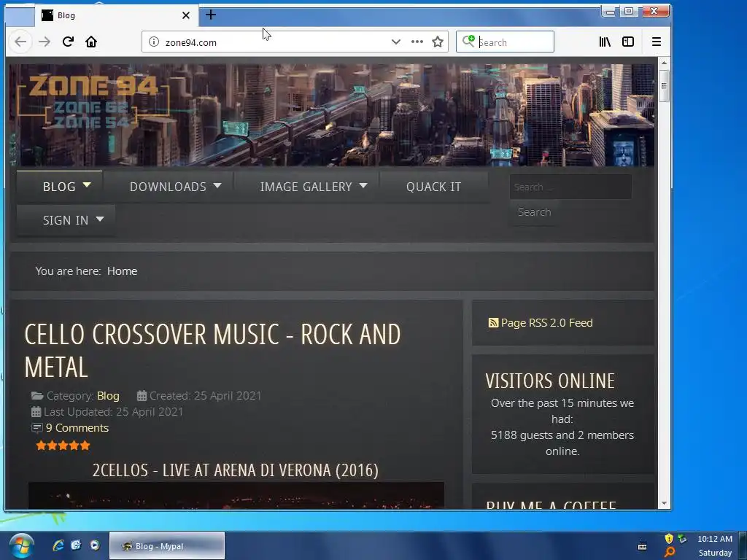Click the Zone 94 logo in banner
Viewport: 747px width, 560px height.
(93, 102)
